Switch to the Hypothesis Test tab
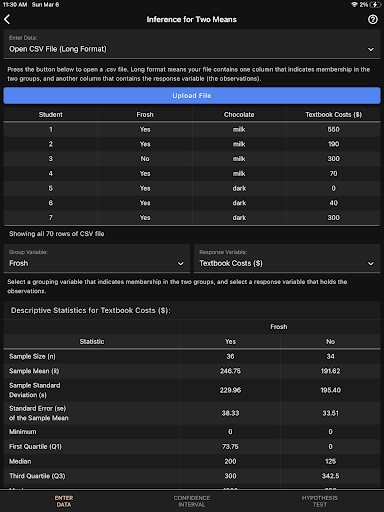This screenshot has width=384, height=512. (x=320, y=501)
